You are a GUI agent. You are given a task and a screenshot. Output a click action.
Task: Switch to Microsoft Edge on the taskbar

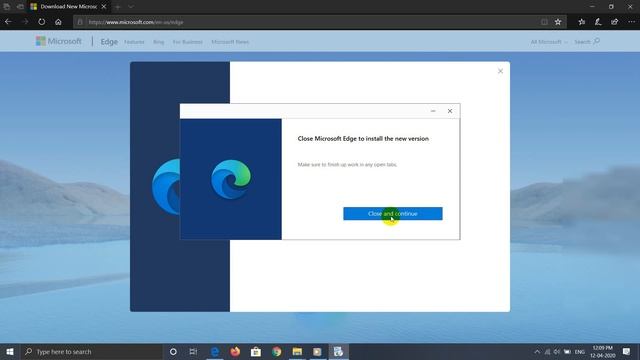[215, 351]
